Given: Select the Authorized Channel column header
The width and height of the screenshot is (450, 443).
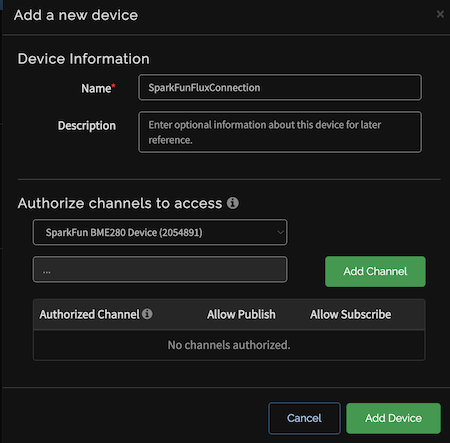Looking at the screenshot, I should [89, 314].
